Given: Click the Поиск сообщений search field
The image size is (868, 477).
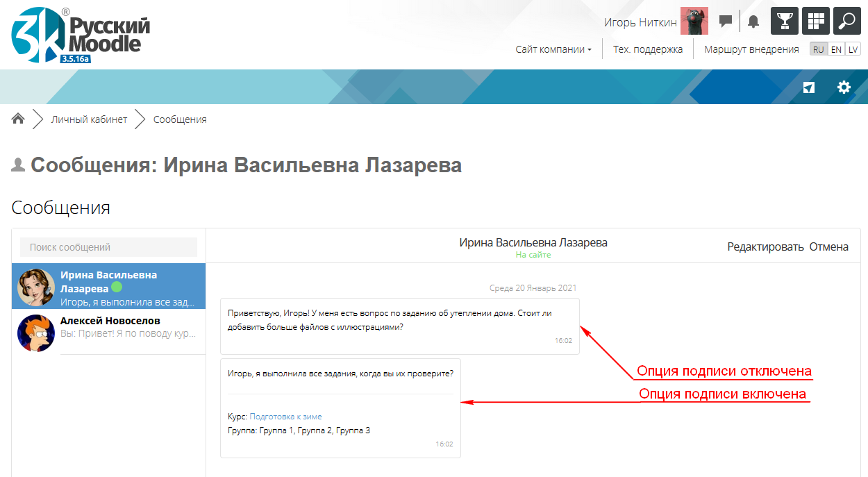Looking at the screenshot, I should [108, 247].
